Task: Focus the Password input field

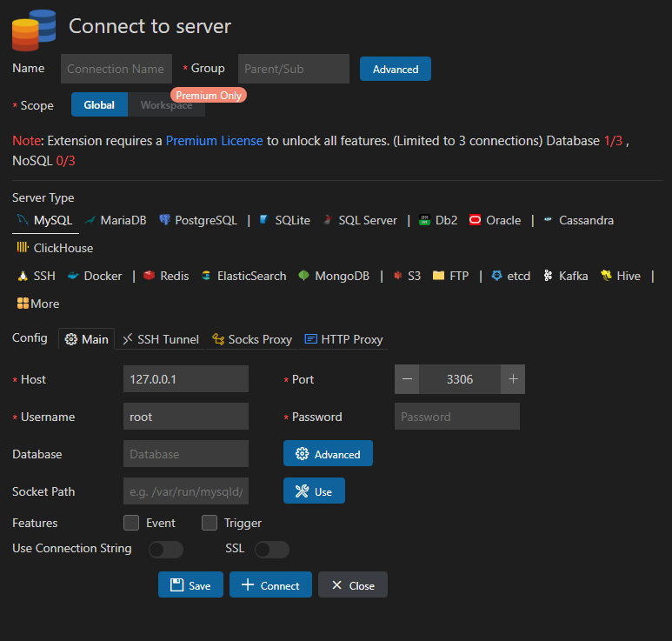Action: coord(457,417)
